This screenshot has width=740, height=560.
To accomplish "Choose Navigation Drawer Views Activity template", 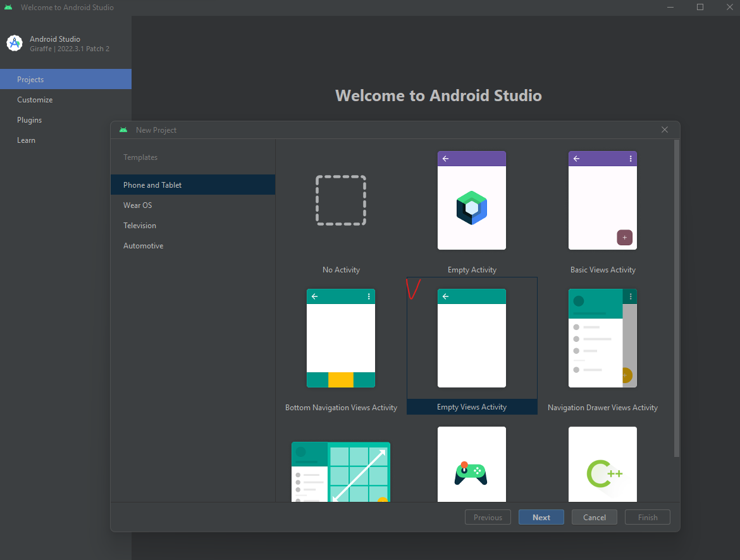I will [603, 338].
